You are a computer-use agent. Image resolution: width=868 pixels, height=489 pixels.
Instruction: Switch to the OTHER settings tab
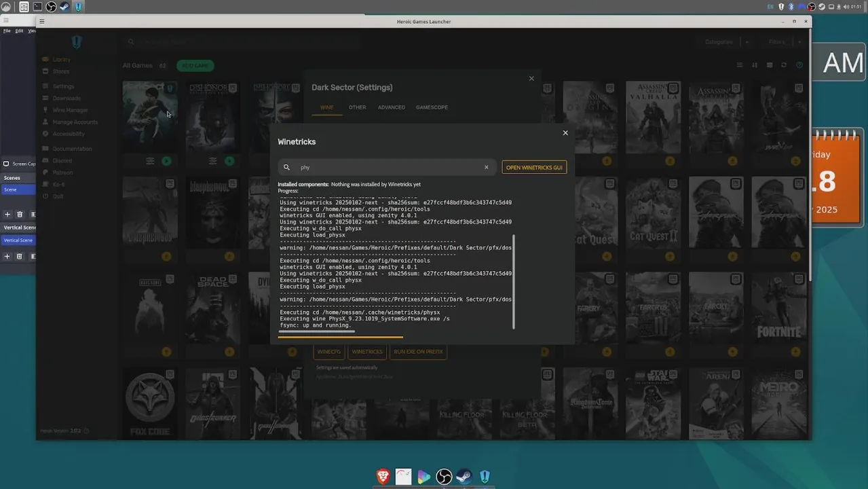pyautogui.click(x=357, y=107)
